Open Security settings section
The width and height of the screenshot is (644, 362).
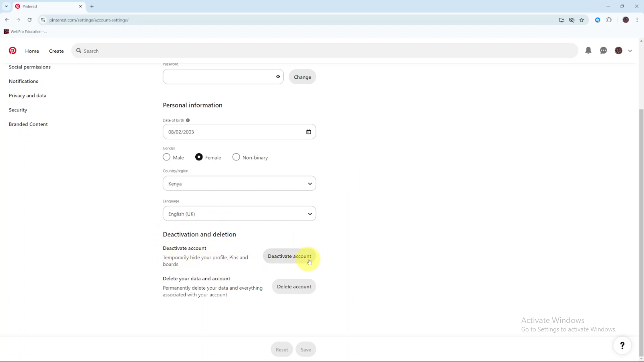tap(18, 110)
